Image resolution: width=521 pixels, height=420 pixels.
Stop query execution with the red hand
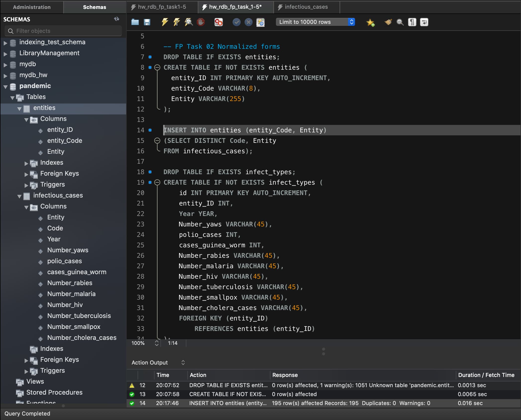click(201, 22)
